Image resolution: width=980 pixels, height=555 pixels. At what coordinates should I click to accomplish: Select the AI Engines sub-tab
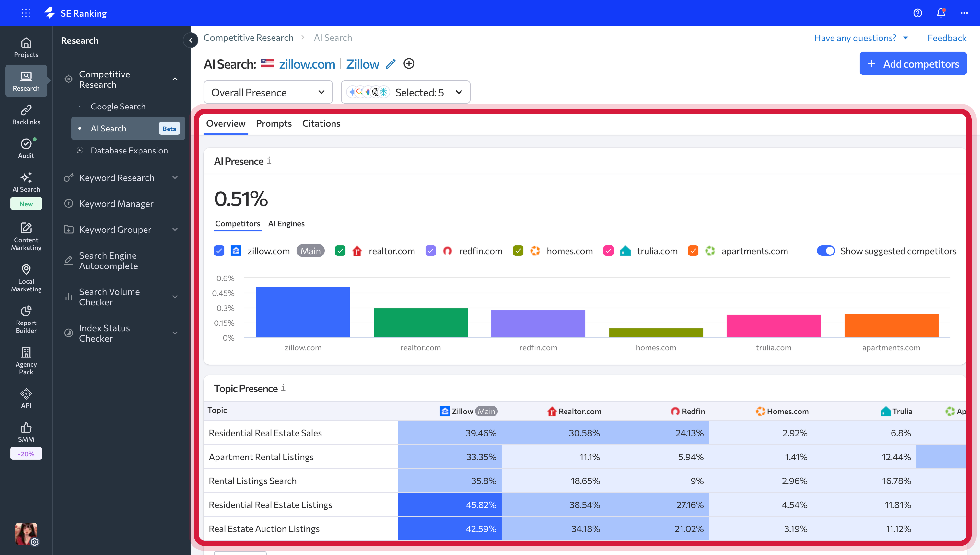pos(286,223)
